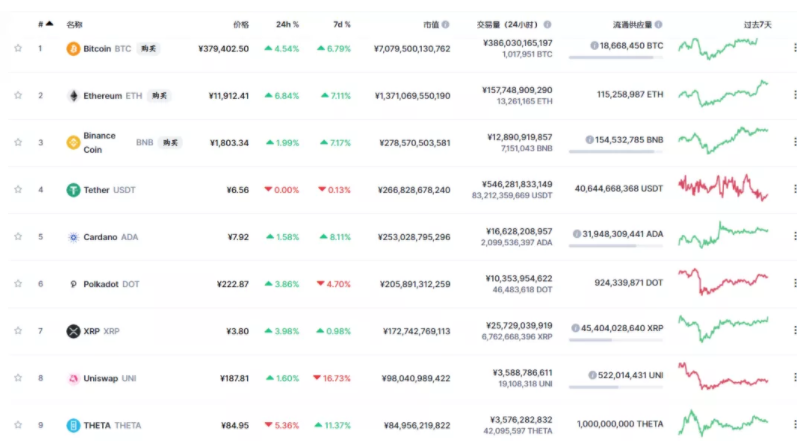Click Bitcoin circulating supply progress bar
Screen dimensions: 797x441
pyautogui.click(x=616, y=57)
